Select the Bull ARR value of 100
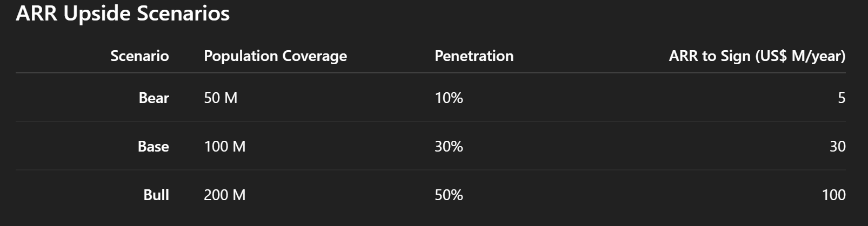Viewport: 868px width, 226px height. click(x=833, y=195)
